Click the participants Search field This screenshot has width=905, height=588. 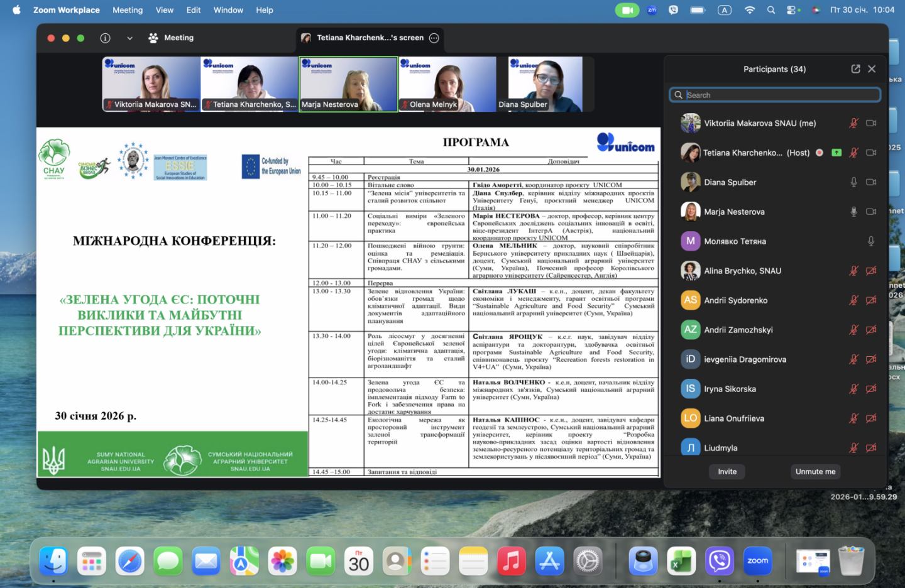(775, 95)
